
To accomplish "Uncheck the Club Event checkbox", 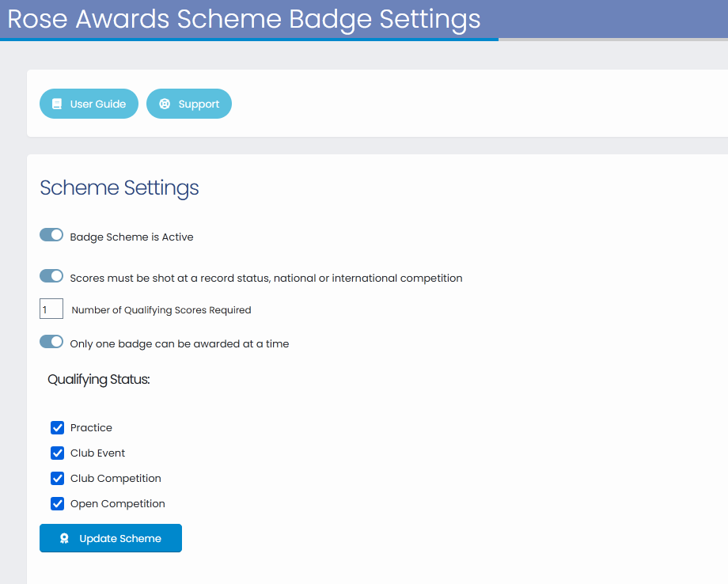I will (57, 453).
